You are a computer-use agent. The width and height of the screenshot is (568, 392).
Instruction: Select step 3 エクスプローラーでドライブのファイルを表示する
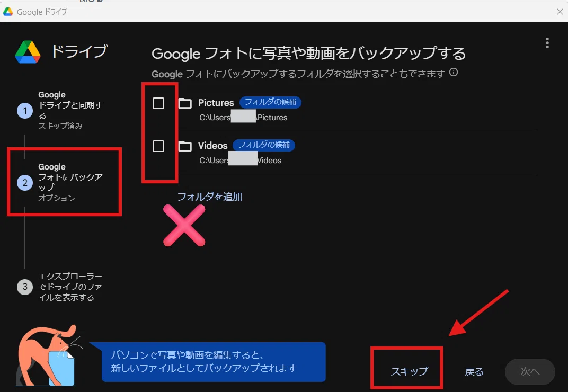pyautogui.click(x=60, y=287)
